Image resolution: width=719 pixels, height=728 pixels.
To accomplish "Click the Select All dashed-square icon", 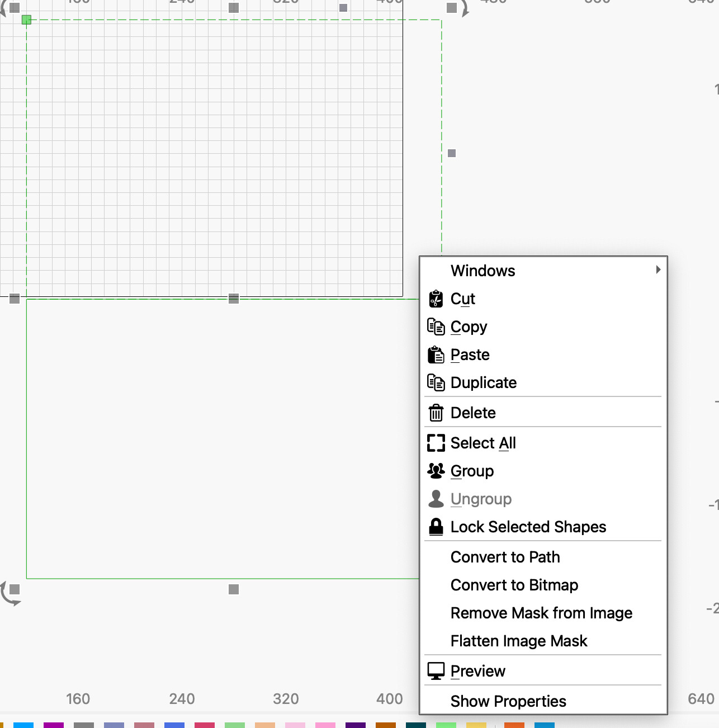I will [436, 443].
